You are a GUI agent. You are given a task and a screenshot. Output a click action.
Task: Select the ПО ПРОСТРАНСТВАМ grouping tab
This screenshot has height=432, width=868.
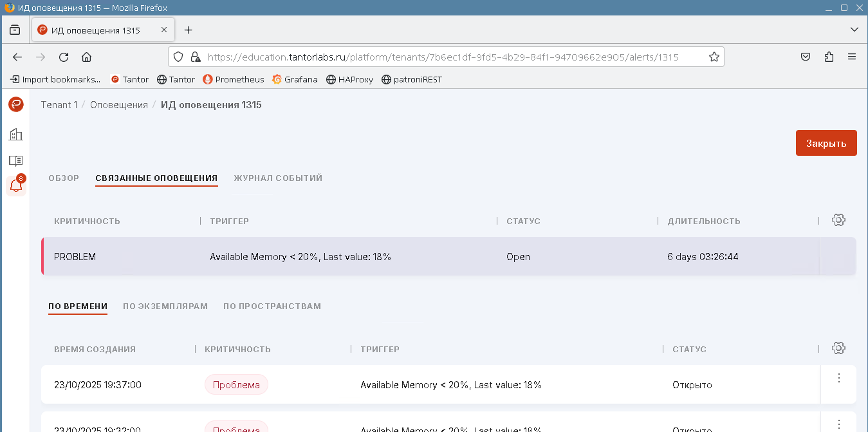pos(272,306)
